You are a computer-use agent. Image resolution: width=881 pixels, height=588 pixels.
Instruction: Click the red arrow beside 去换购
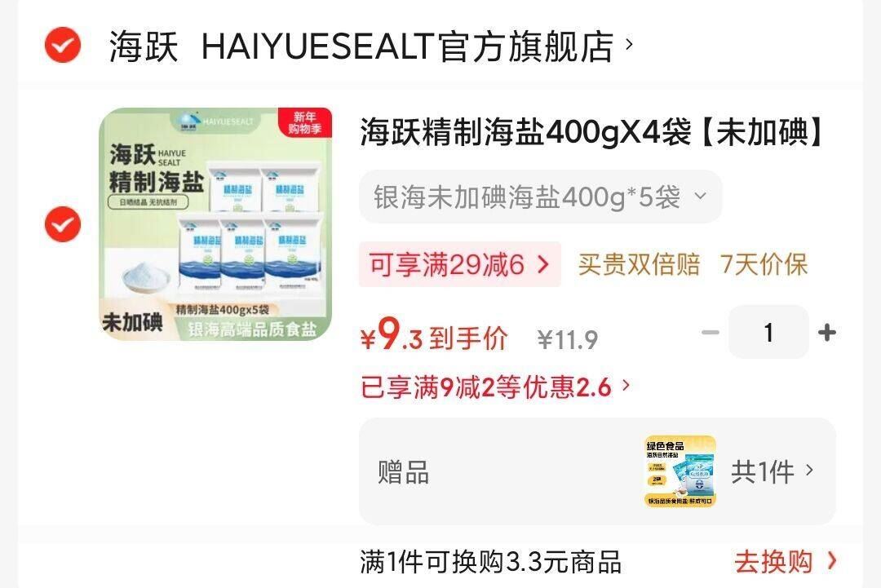point(831,560)
